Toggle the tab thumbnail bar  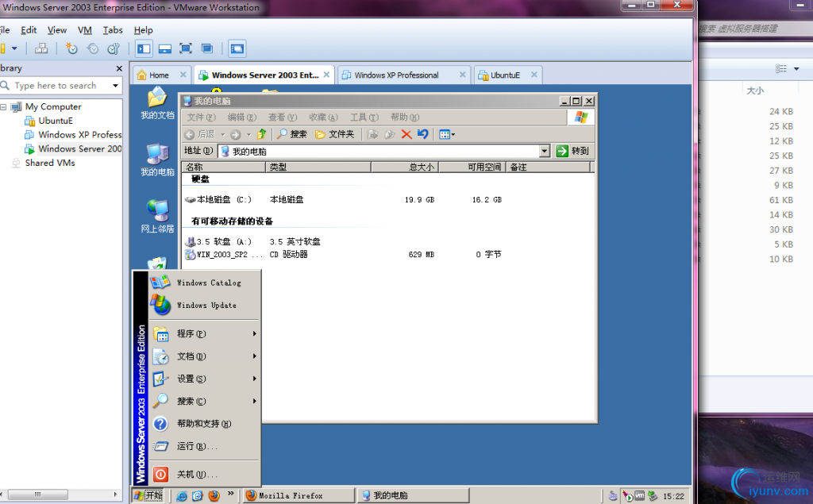pos(165,48)
